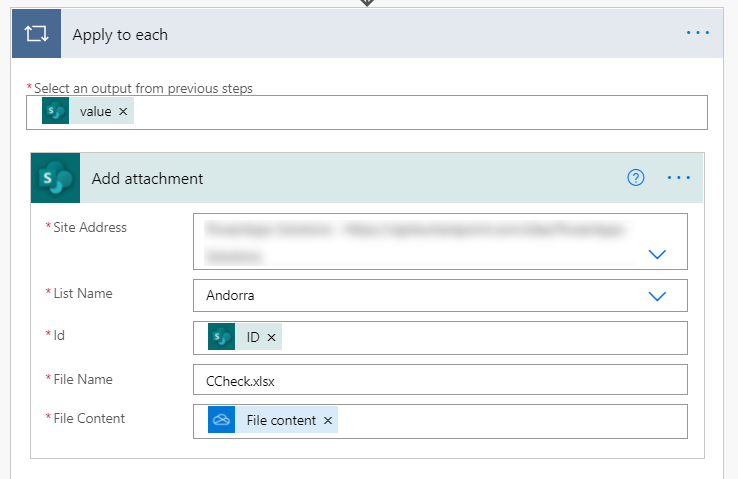Click the OneDrive icon on File content token
This screenshot has height=479, width=738.
(221, 421)
